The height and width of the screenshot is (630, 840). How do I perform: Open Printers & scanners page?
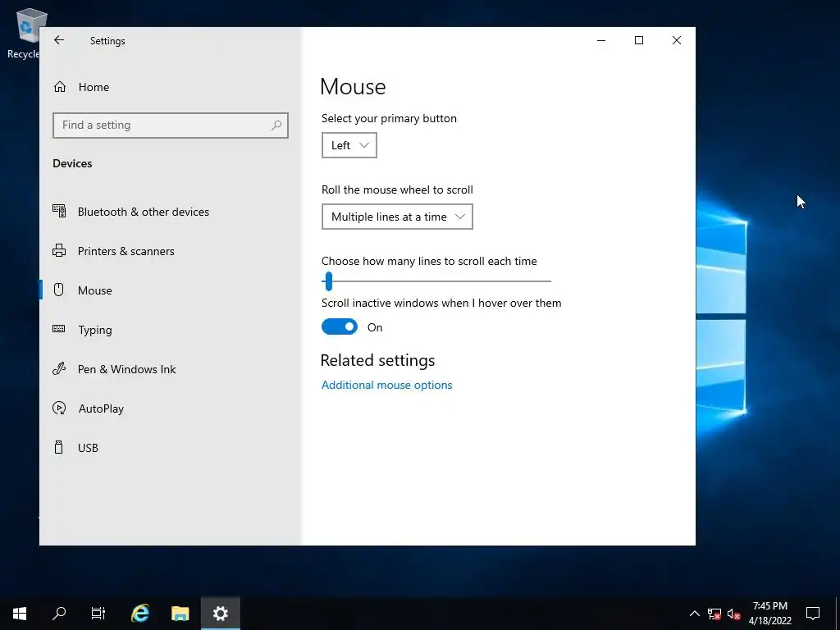click(x=171, y=251)
